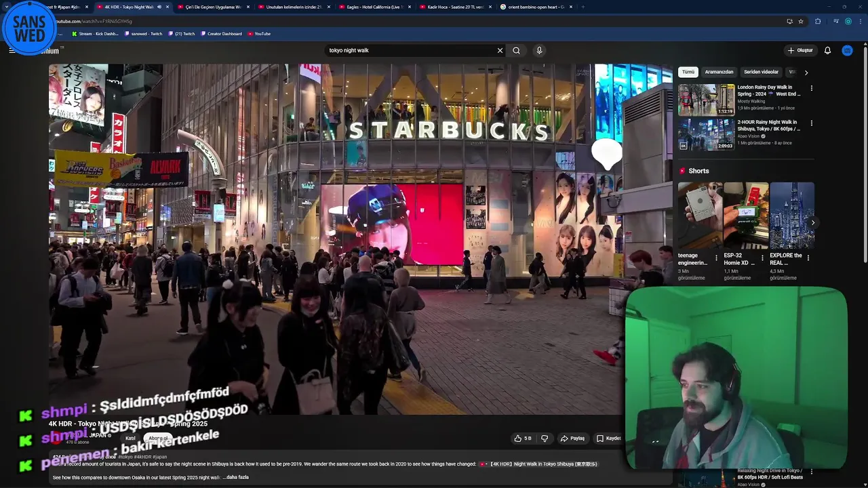Screen dimensions: 868x488
Task: Open London Rainy Day Walk thumbnail
Action: point(706,100)
